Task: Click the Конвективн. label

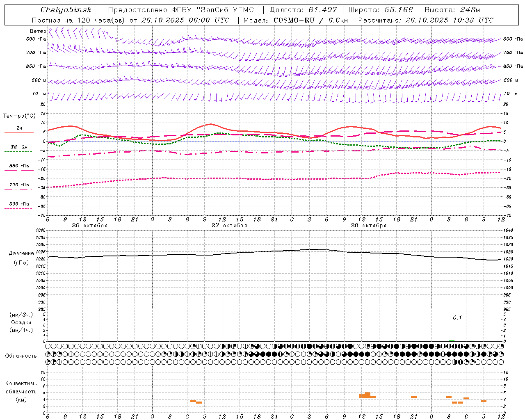Action: [21, 383]
